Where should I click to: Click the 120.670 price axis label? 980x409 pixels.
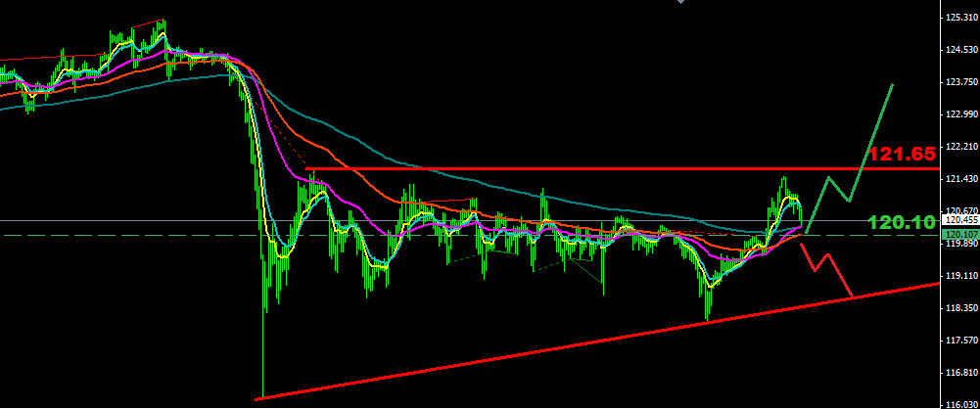point(961,211)
